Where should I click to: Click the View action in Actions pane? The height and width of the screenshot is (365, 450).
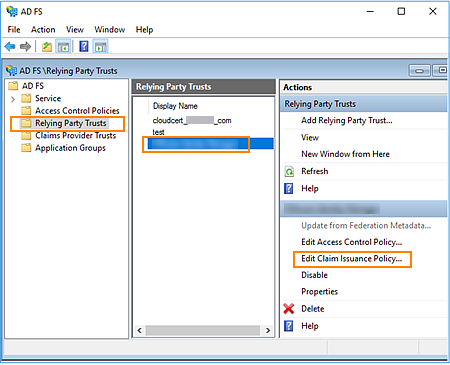(310, 137)
